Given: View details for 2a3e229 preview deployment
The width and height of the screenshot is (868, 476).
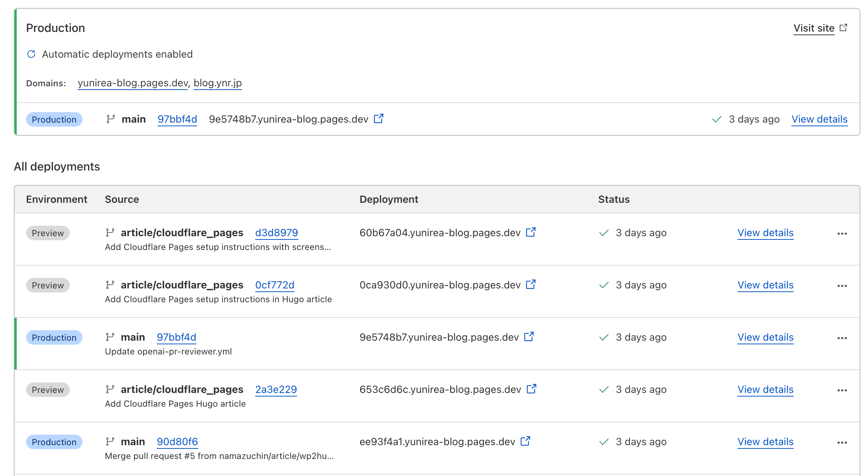Looking at the screenshot, I should pyautogui.click(x=765, y=389).
